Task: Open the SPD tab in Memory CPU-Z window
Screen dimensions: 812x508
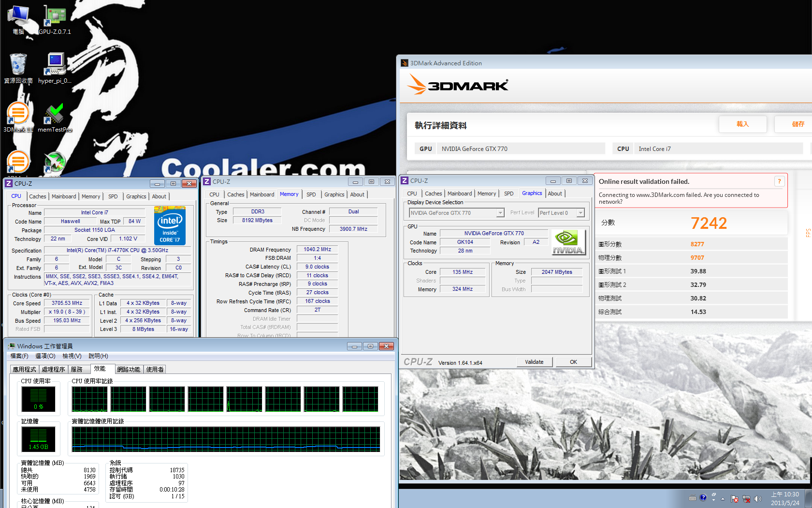Action: pyautogui.click(x=311, y=194)
